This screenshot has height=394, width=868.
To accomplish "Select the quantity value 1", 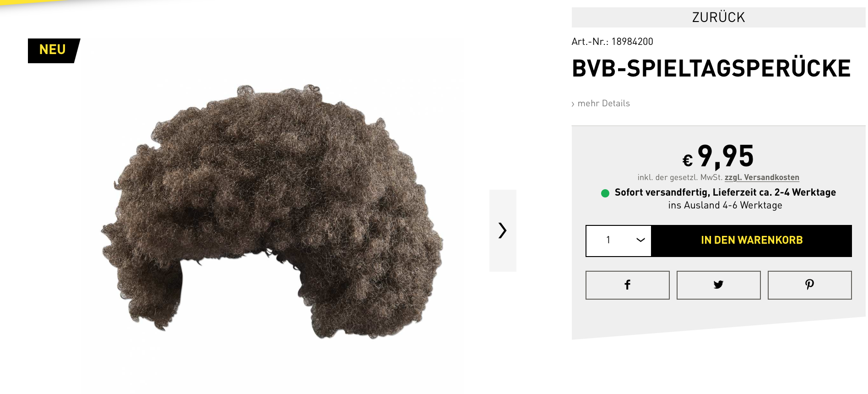I will pos(608,240).
